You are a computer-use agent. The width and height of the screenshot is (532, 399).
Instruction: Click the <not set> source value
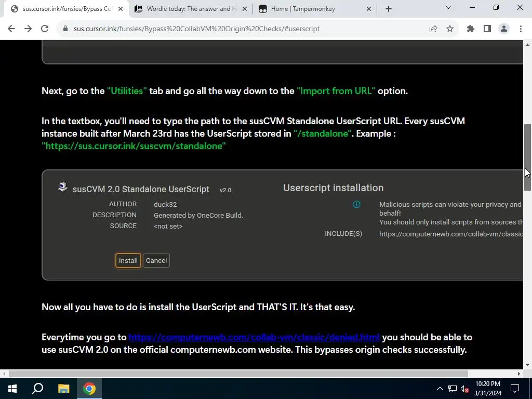168,227
